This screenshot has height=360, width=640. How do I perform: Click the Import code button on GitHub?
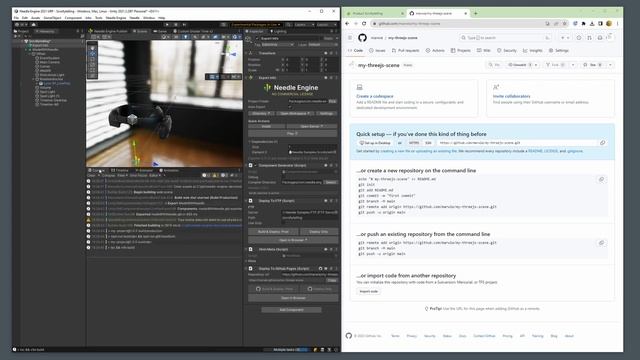point(369,291)
